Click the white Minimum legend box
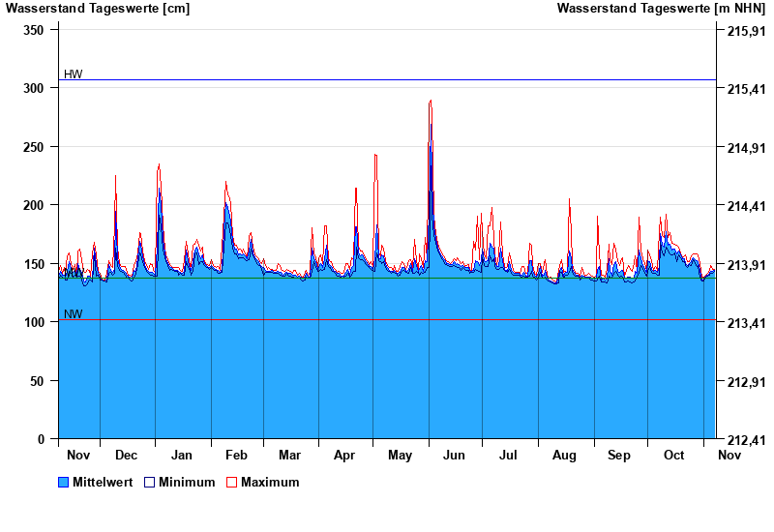The height and width of the screenshot is (532, 774). click(x=149, y=482)
